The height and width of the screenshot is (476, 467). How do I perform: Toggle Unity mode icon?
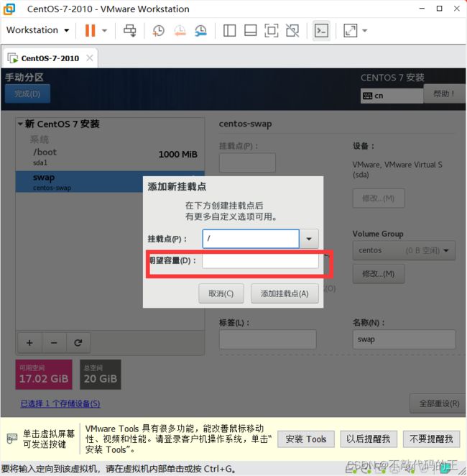click(x=292, y=30)
